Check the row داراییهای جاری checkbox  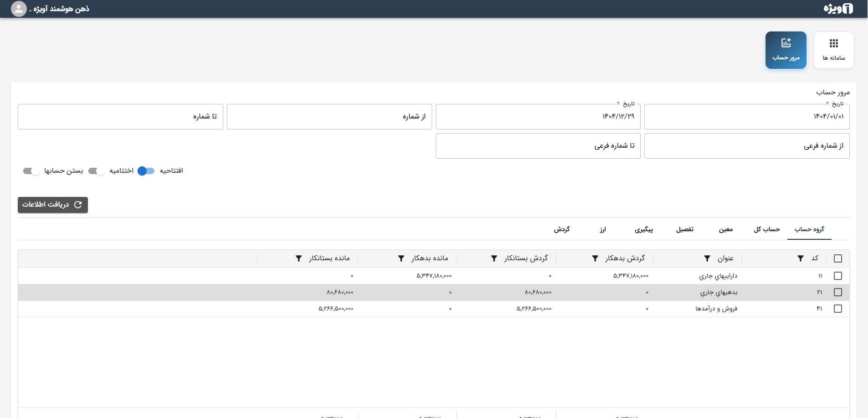tap(837, 276)
